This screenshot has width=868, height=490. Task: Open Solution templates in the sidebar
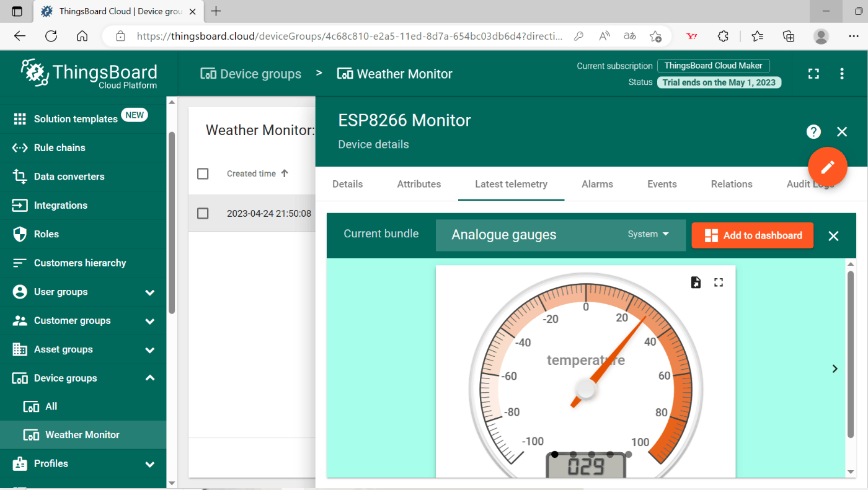pos(83,118)
